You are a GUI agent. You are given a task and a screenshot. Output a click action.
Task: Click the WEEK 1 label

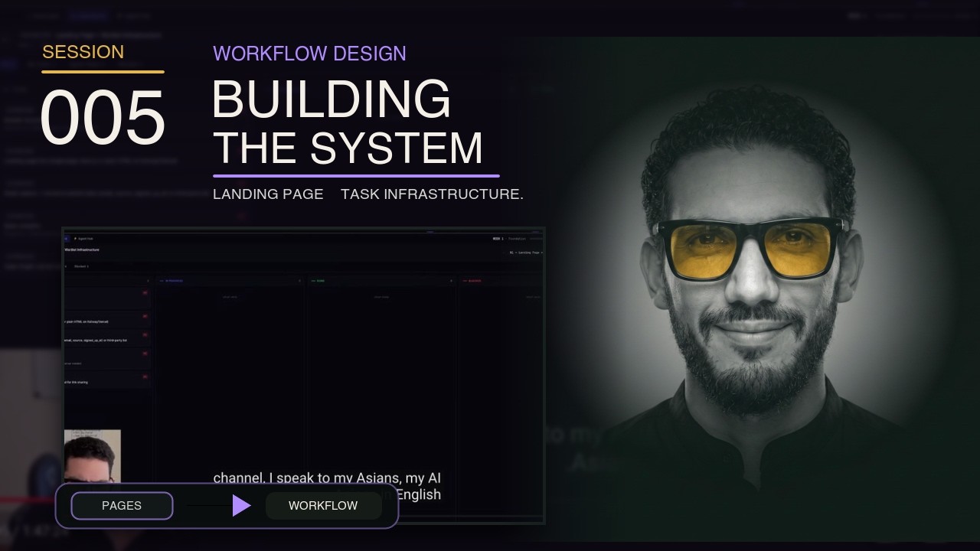(x=498, y=239)
